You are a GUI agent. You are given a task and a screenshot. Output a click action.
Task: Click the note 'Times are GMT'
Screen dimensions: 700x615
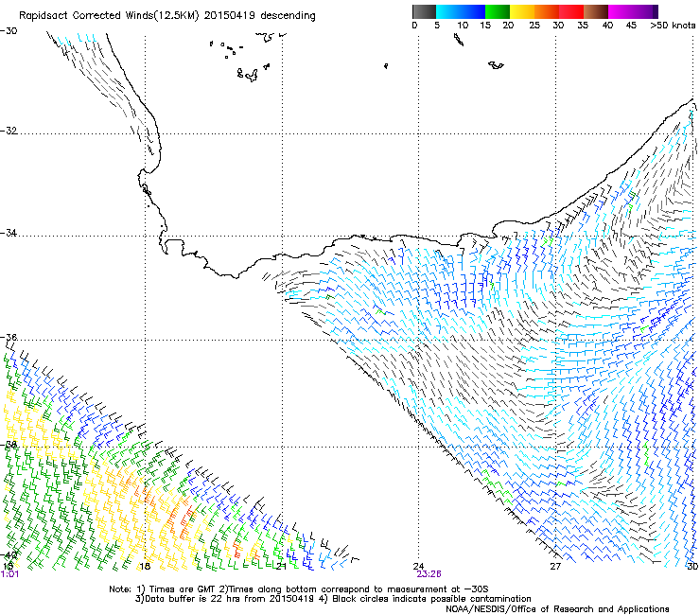point(184,589)
